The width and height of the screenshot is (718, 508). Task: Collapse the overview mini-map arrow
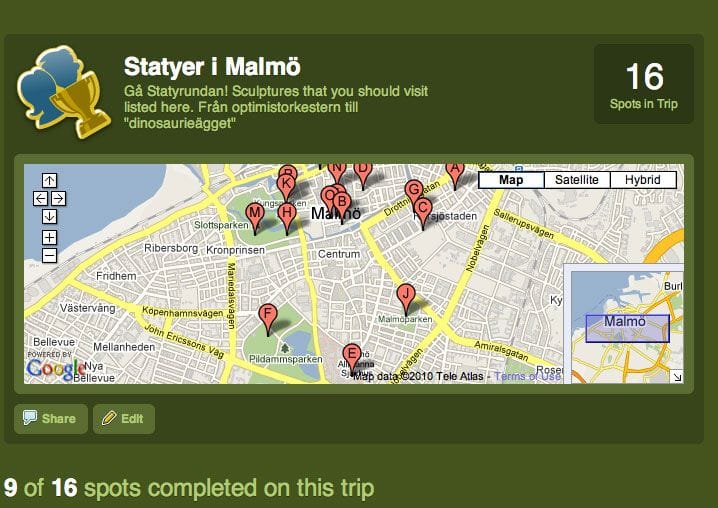pyautogui.click(x=677, y=376)
